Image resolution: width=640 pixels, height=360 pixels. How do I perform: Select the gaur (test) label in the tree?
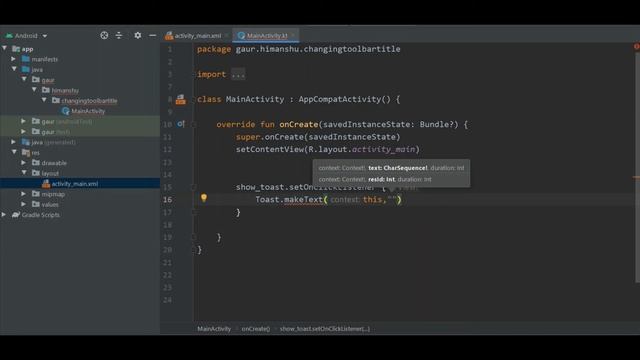coord(56,132)
